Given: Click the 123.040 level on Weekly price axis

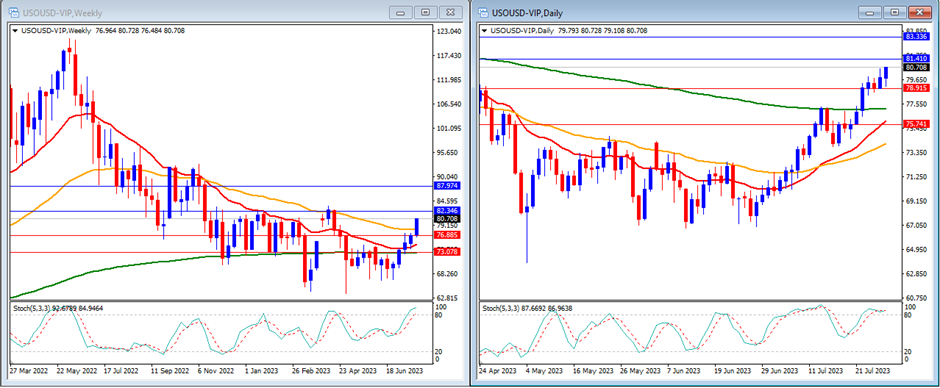Looking at the screenshot, I should 448,31.
